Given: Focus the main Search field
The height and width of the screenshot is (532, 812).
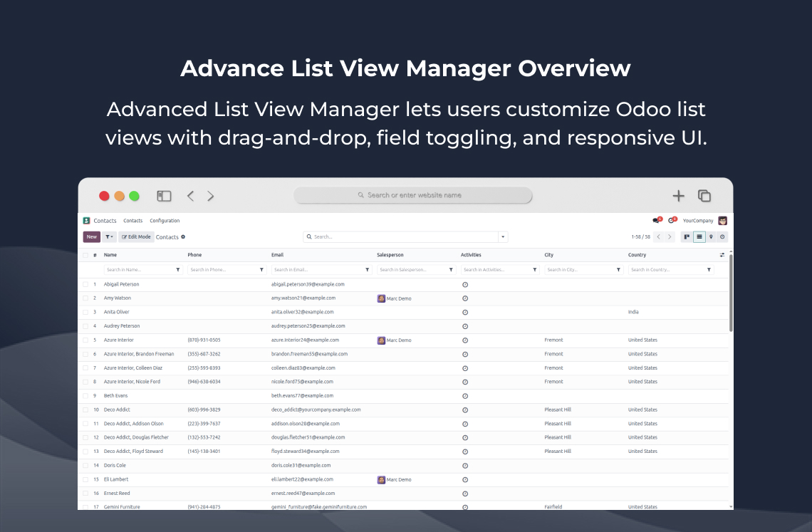Looking at the screenshot, I should coord(401,236).
